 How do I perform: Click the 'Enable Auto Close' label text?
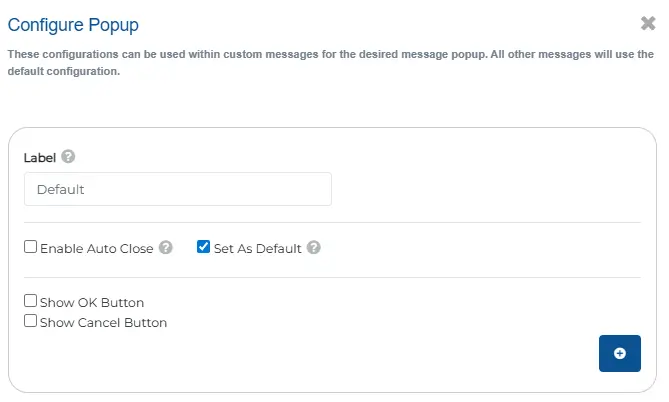point(96,249)
